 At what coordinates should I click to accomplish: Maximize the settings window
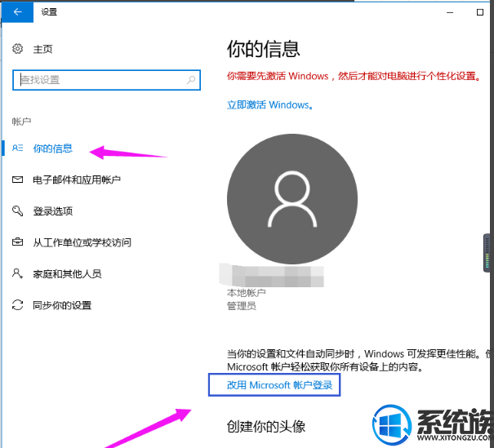tap(480, 12)
